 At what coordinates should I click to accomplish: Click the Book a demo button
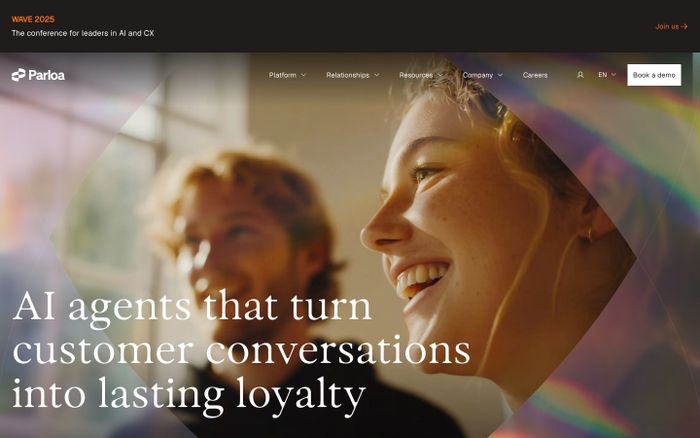654,75
